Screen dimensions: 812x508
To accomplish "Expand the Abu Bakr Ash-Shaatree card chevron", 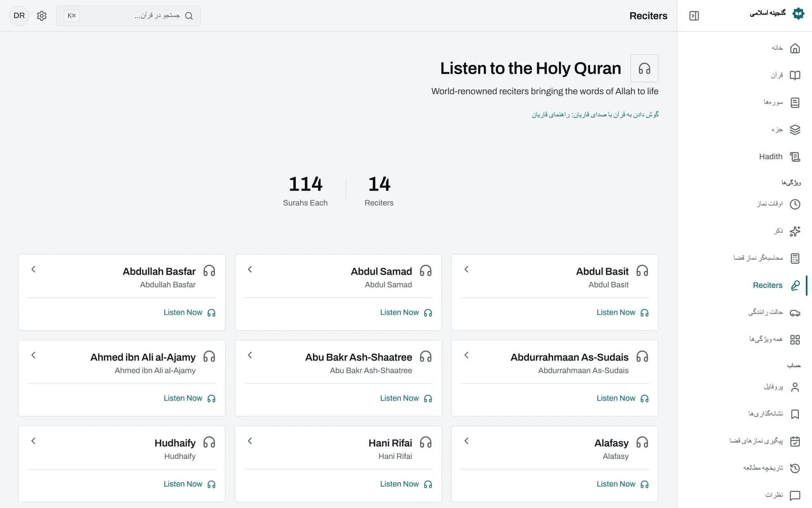I will [250, 355].
